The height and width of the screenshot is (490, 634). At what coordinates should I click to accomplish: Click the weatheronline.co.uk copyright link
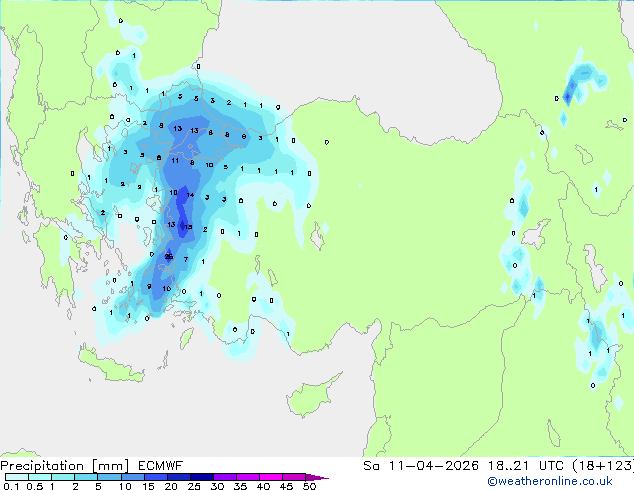point(549,481)
